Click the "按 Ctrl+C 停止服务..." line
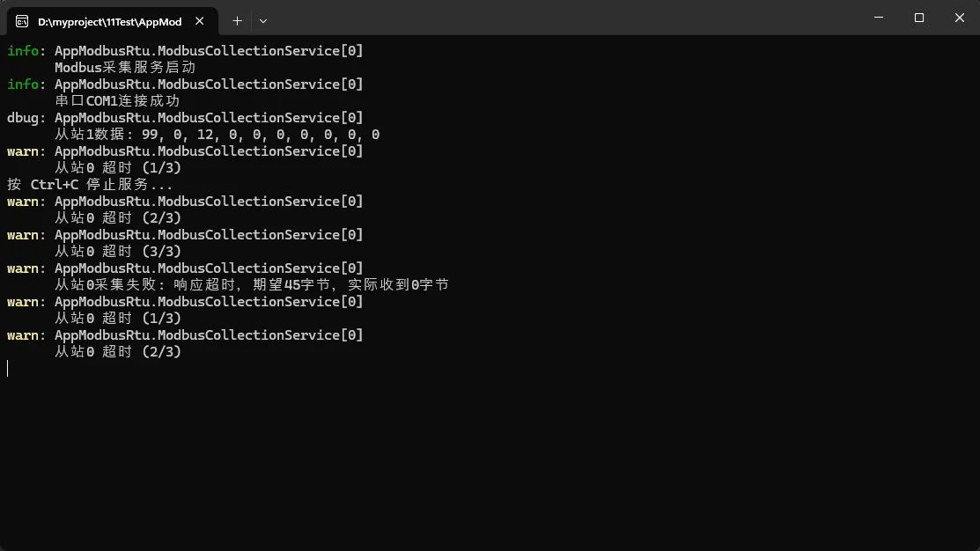 click(x=90, y=185)
